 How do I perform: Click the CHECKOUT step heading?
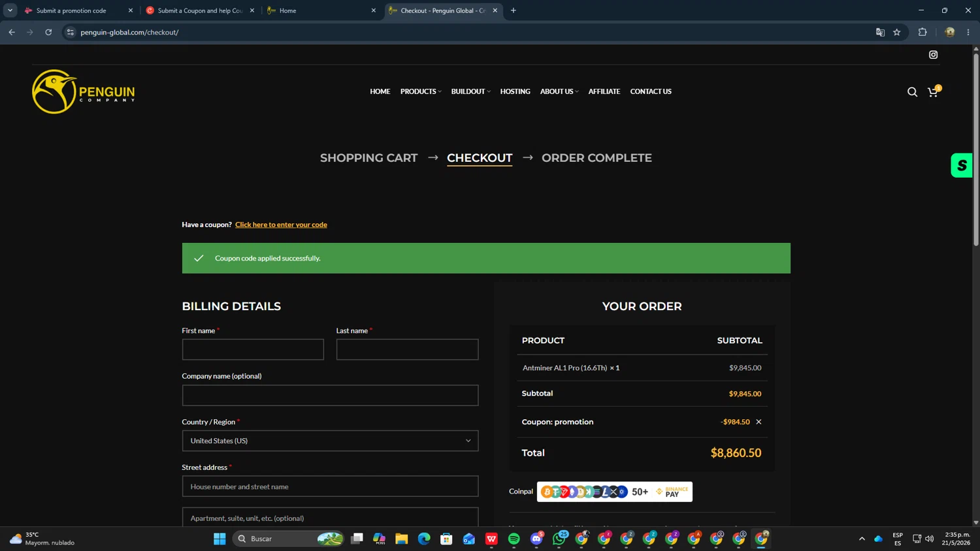480,158
